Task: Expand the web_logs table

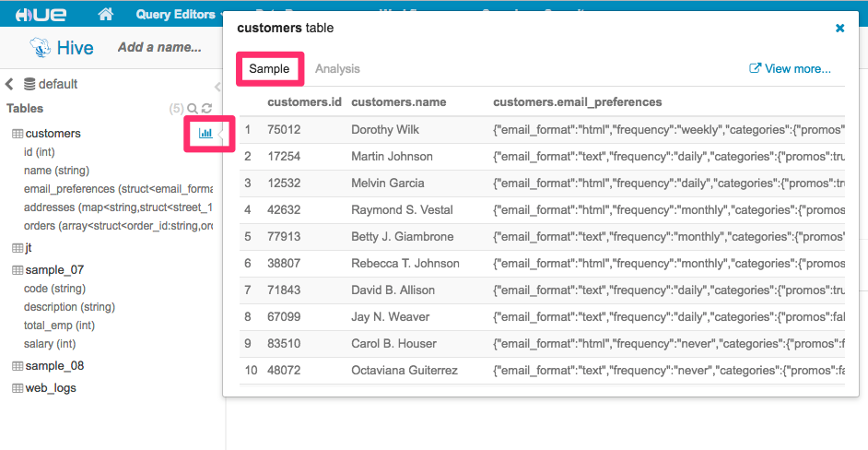Action: click(x=51, y=388)
